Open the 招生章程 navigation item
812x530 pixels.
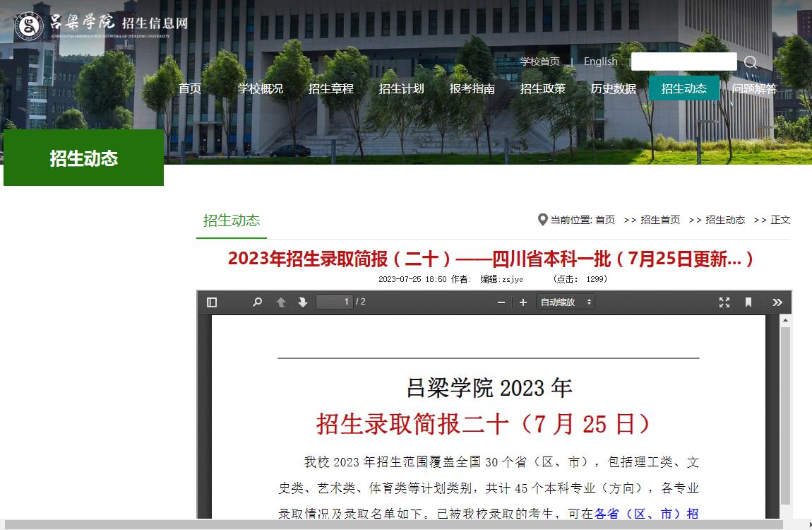[x=331, y=88]
